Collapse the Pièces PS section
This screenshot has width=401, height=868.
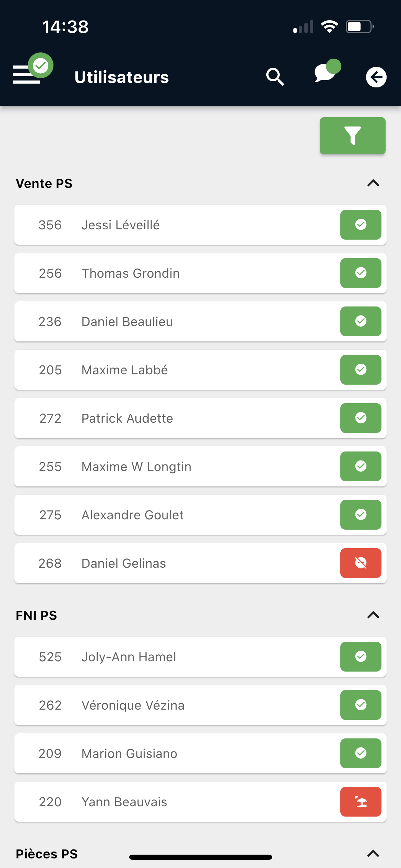point(373,854)
